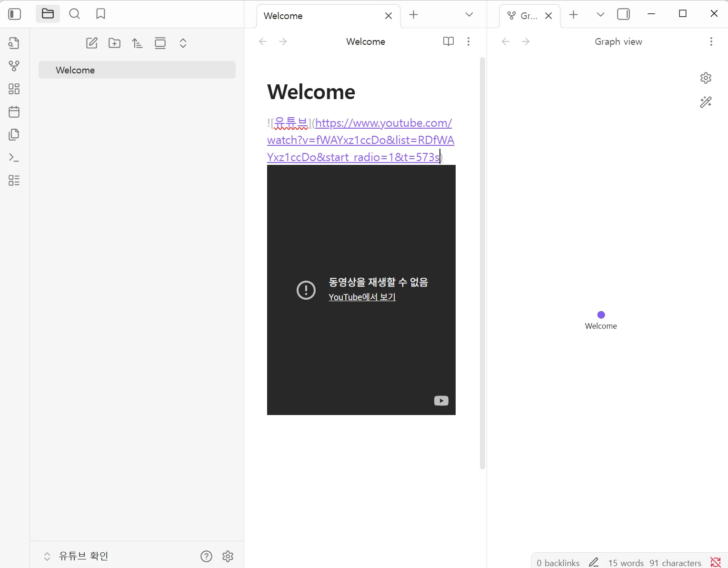The image size is (728, 568).
Task: Toggle the right sidebar panel
Action: (x=623, y=14)
